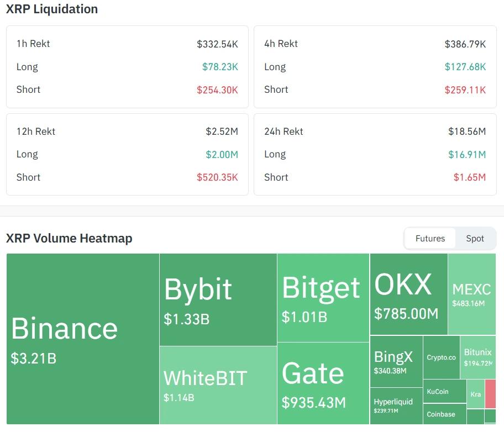Click the XRP Liquidation heading
The width and height of the screenshot is (504, 432).
(52, 9)
